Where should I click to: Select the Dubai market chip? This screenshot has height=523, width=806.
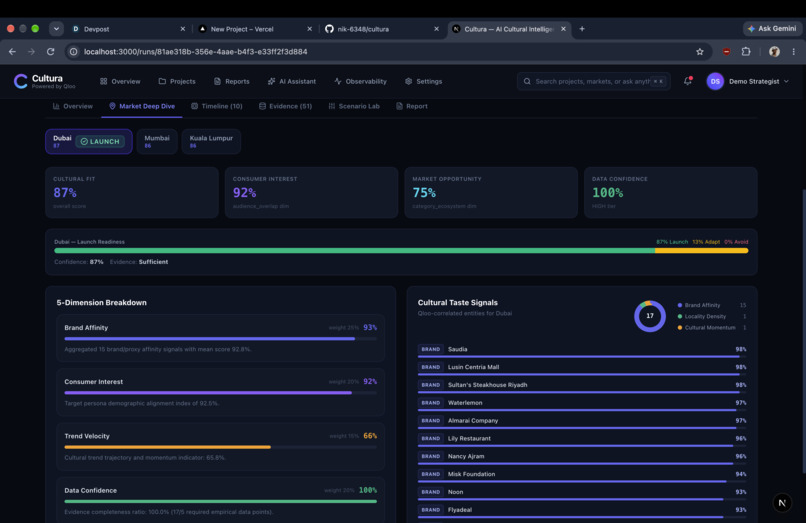coord(88,141)
